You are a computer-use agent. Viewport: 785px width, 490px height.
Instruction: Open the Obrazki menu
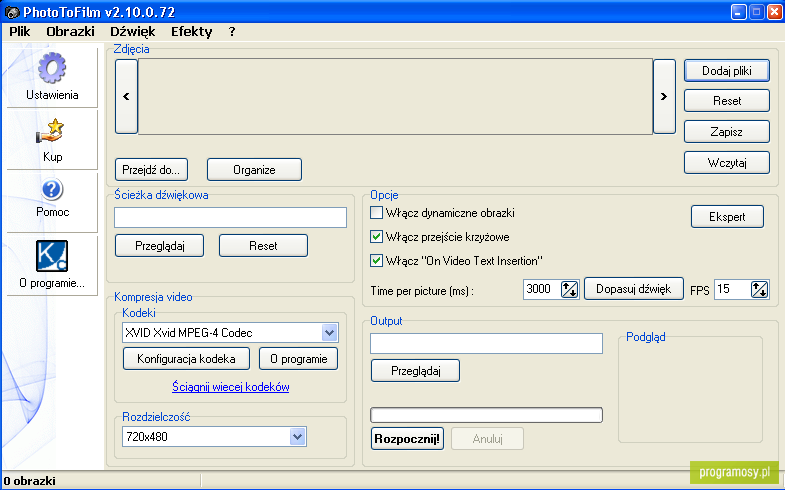point(71,32)
